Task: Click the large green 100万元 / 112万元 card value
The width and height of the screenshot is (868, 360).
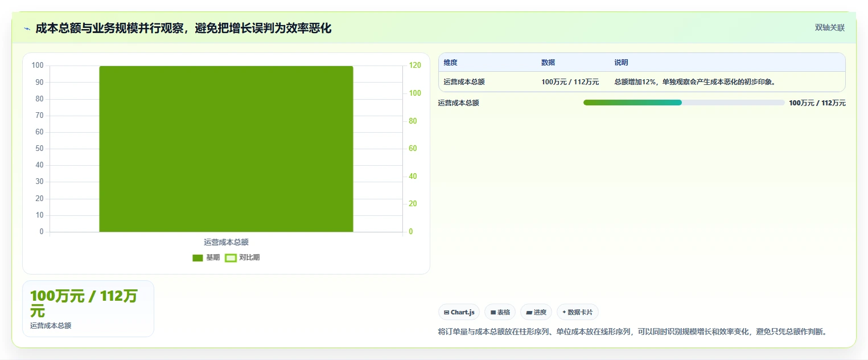Action: tap(84, 304)
